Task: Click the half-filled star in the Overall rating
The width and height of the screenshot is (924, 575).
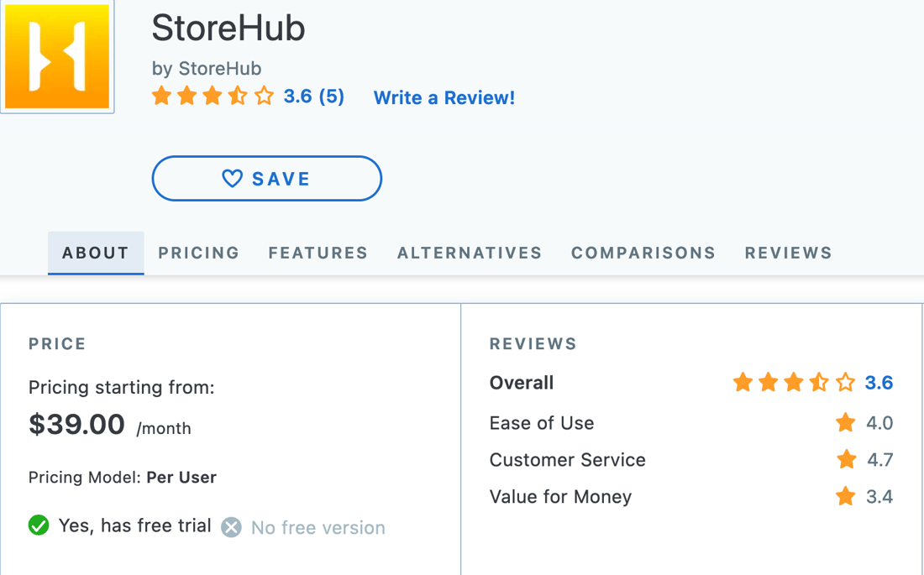Action: coord(819,383)
